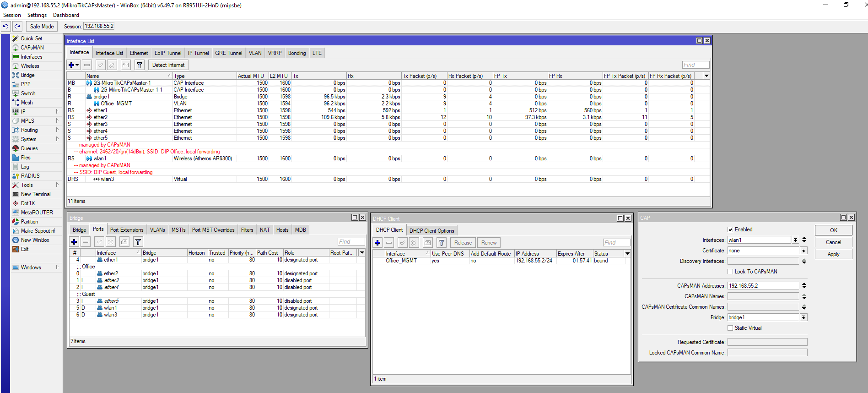Click the Detect Internet button
This screenshot has height=393, width=868.
click(168, 65)
